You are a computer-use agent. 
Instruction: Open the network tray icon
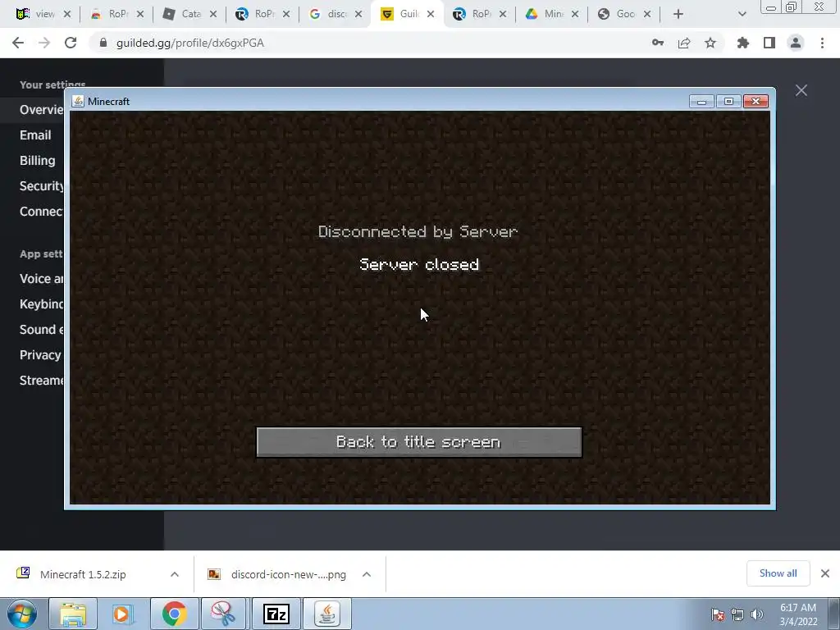tap(737, 614)
